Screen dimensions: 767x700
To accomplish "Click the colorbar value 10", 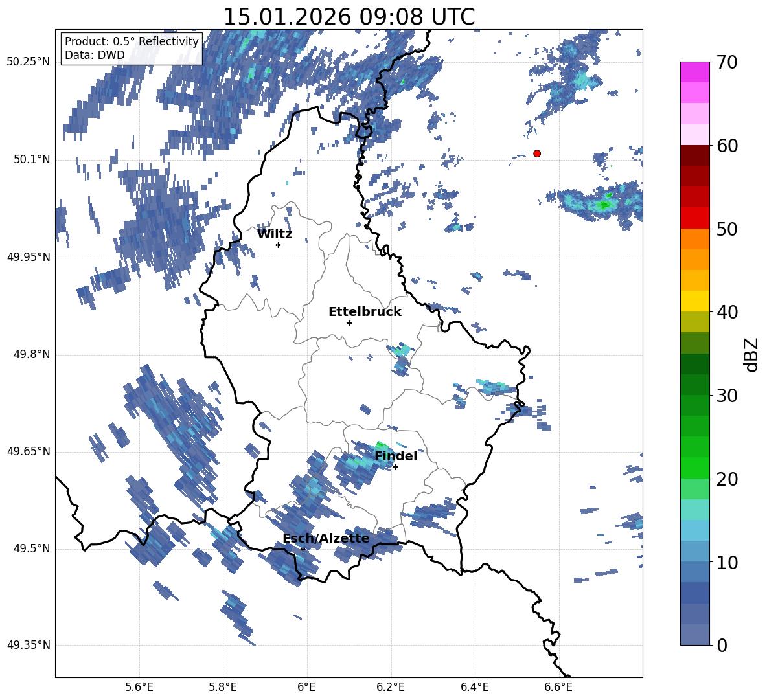I will click(727, 563).
